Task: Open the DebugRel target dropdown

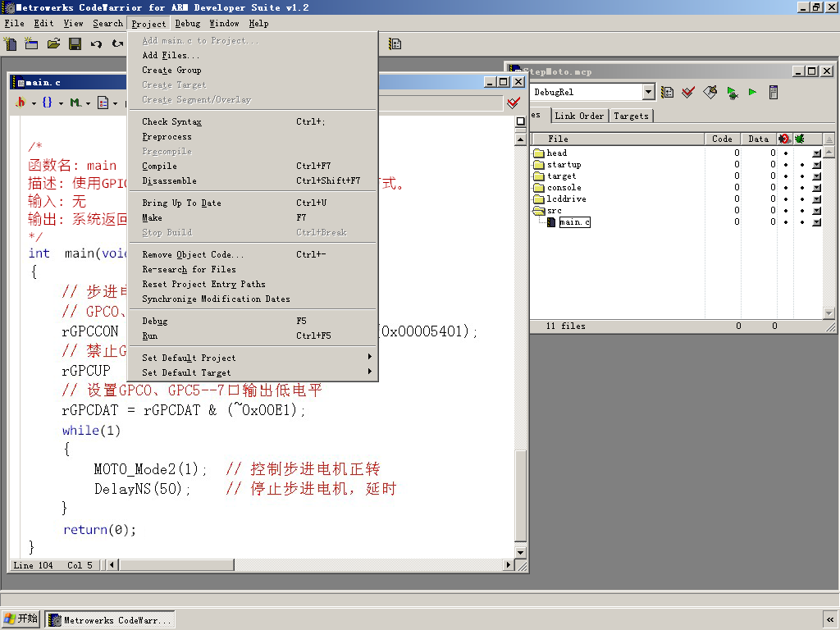Action: click(648, 92)
